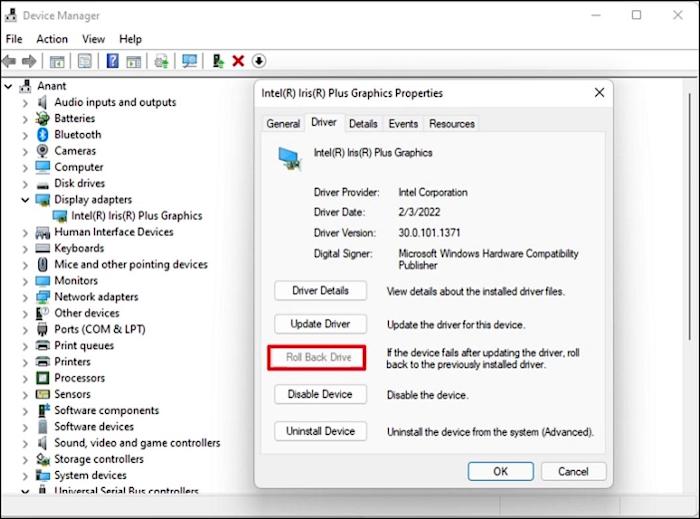Image resolution: width=700 pixels, height=519 pixels.
Task: Close the Graphics Properties dialog
Action: point(599,93)
